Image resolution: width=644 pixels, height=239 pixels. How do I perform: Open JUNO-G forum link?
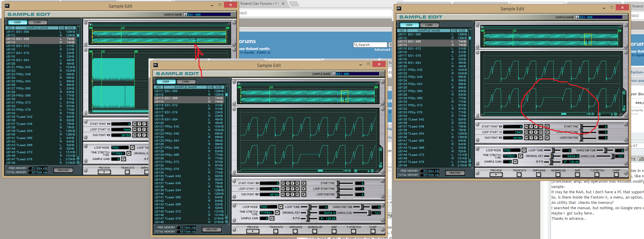(263, 53)
